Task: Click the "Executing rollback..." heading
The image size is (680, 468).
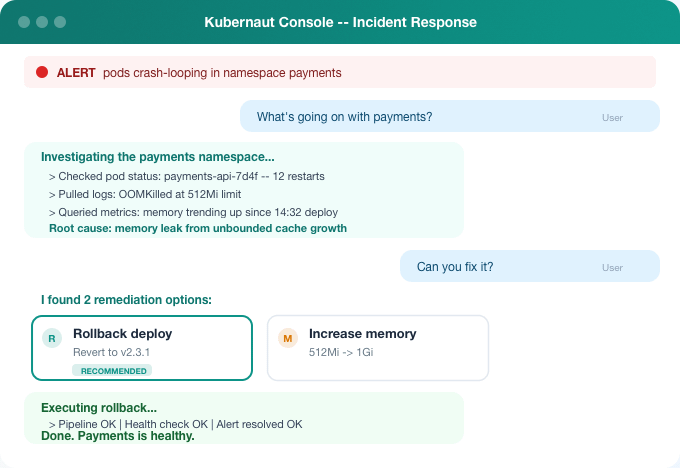Action: [99, 408]
